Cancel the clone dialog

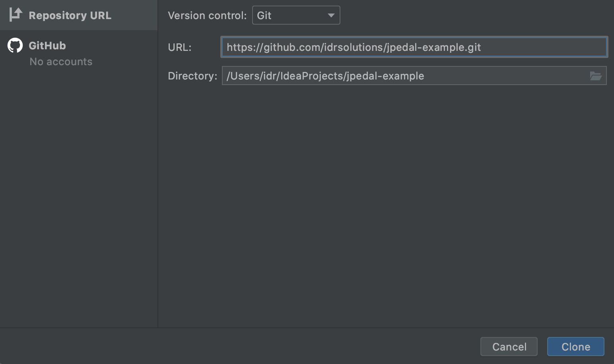click(x=509, y=346)
